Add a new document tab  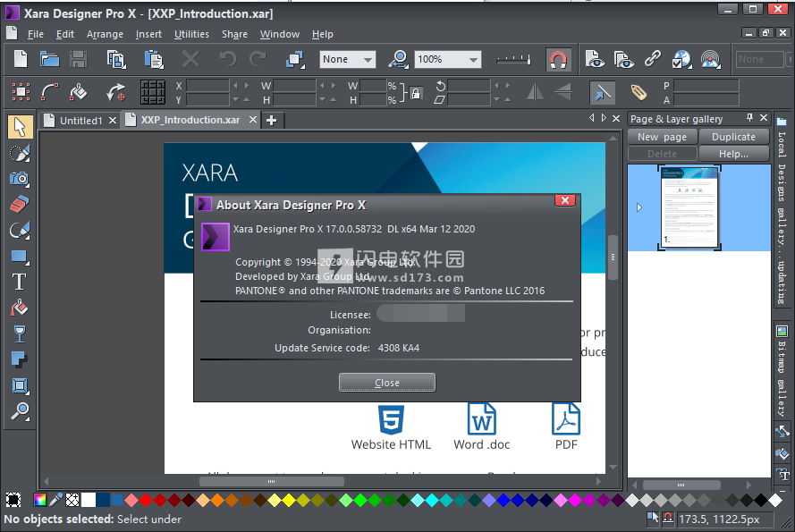click(272, 120)
